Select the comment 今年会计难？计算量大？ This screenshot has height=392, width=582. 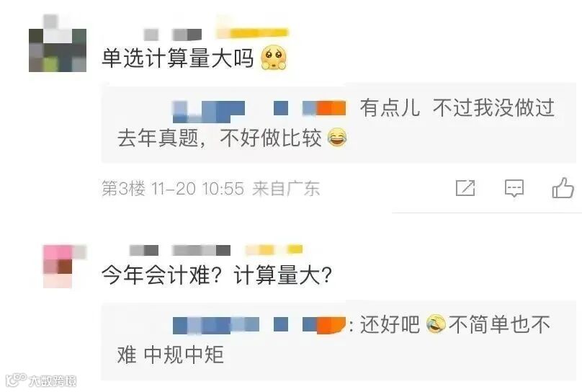tap(217, 275)
